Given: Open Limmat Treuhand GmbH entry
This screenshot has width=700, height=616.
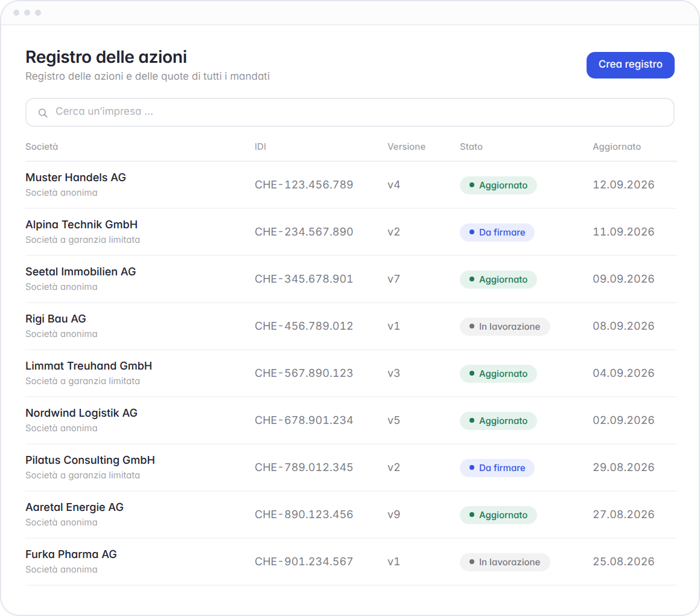Looking at the screenshot, I should 351,373.
